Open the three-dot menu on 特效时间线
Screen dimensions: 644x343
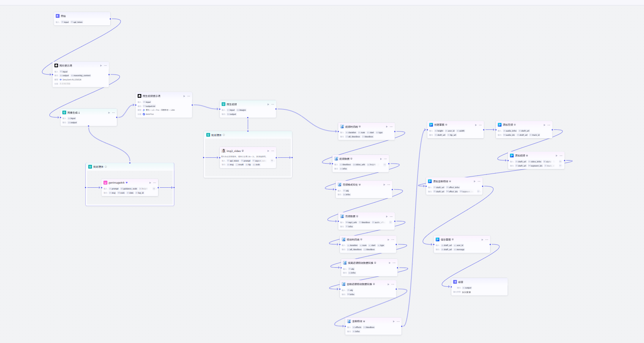click(392, 239)
